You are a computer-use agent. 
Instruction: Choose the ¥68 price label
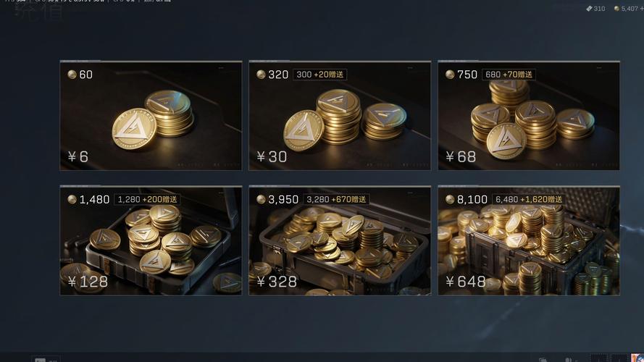click(461, 156)
